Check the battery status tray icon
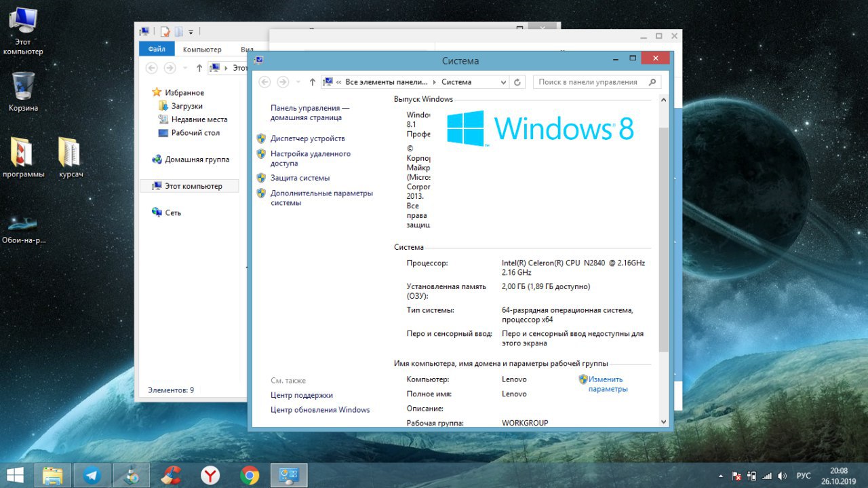Screen dimensions: 868x488 coord(752,476)
